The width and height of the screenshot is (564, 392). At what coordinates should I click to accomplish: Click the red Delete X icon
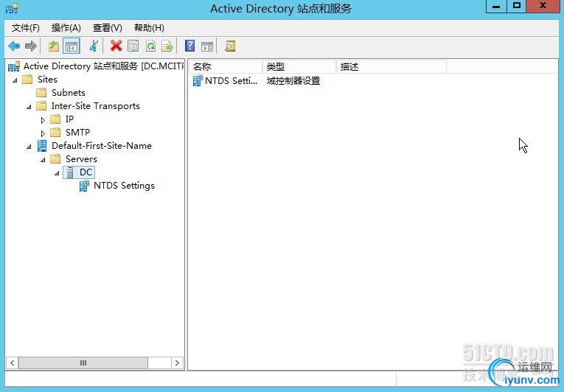point(116,46)
